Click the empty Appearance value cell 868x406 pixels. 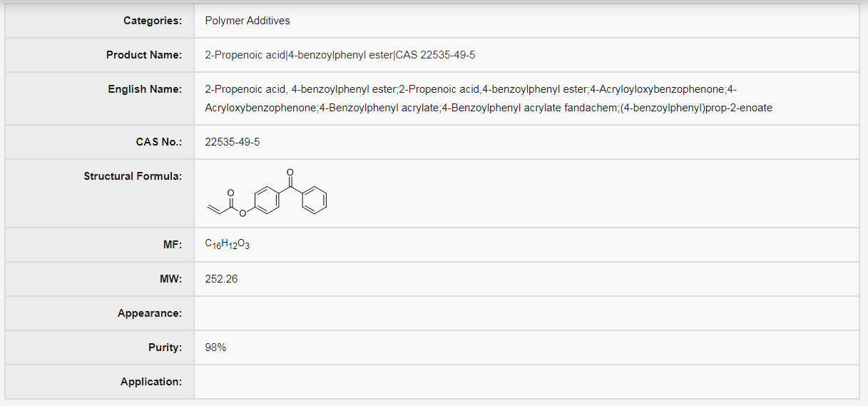pyautogui.click(x=526, y=313)
